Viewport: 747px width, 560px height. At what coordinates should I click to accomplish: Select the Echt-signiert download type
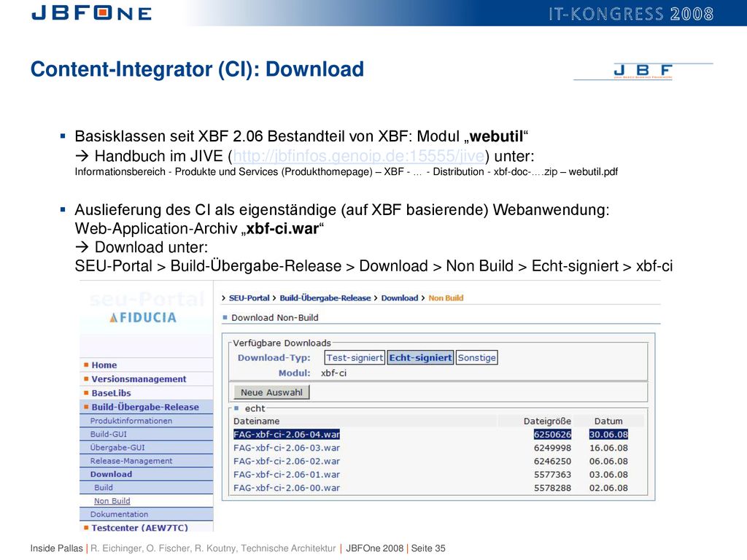pos(420,357)
